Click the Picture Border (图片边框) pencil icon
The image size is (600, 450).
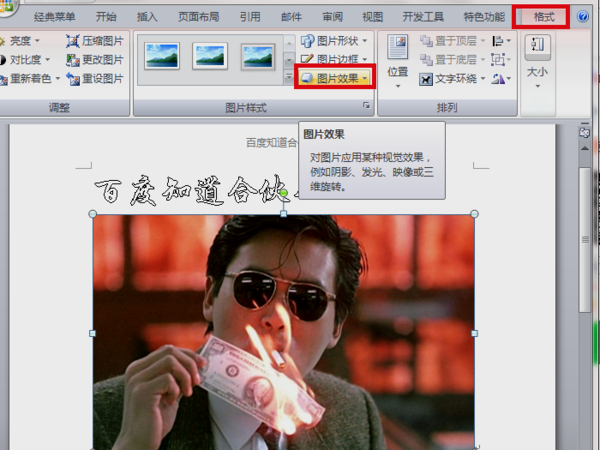[307, 59]
